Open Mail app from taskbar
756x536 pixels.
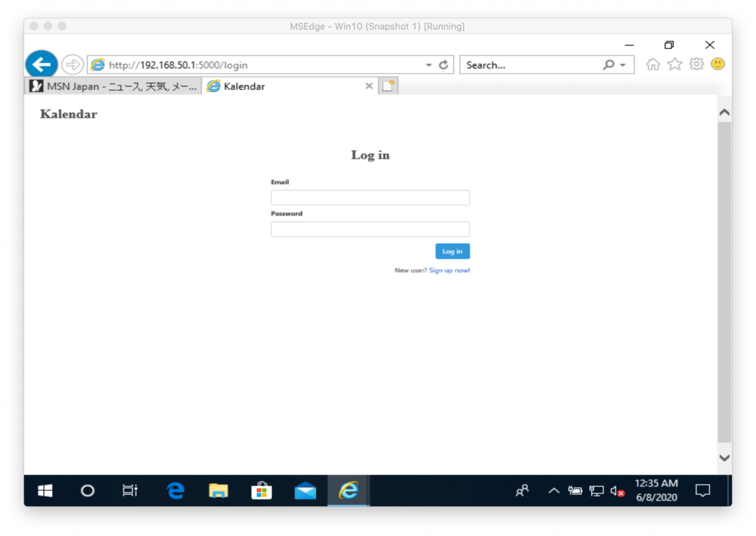coord(306,491)
